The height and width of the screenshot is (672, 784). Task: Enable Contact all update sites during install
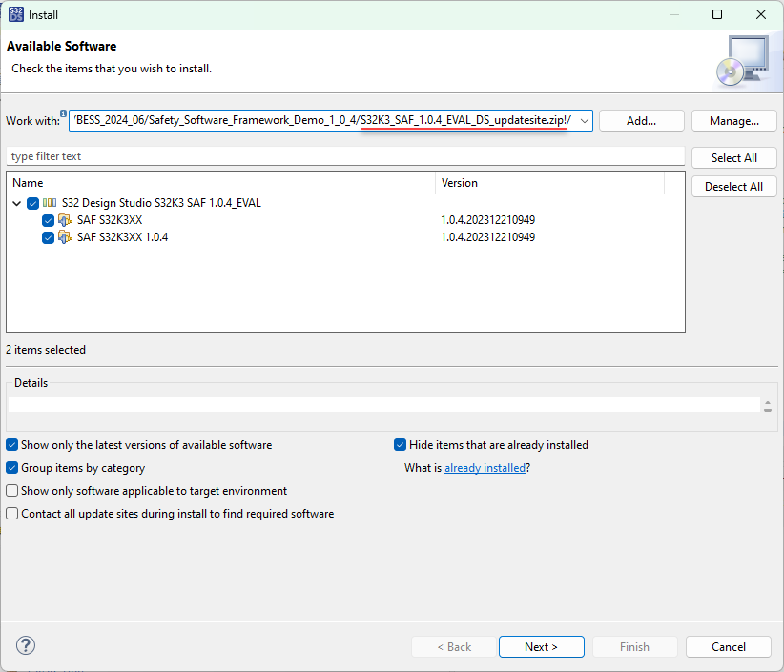(x=11, y=514)
